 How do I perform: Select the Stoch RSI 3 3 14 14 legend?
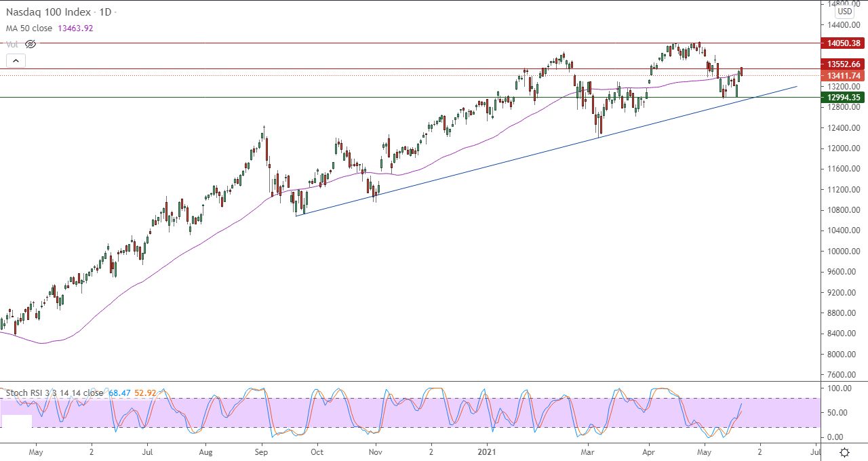coord(54,393)
